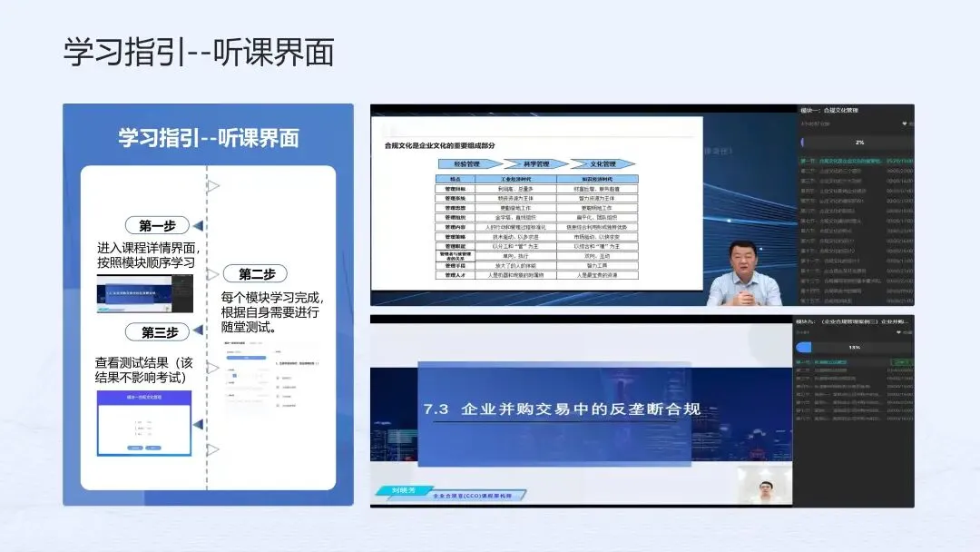Click the green status badge on 模块九 第一节
This screenshot has width=980, height=552.
[x=902, y=362]
